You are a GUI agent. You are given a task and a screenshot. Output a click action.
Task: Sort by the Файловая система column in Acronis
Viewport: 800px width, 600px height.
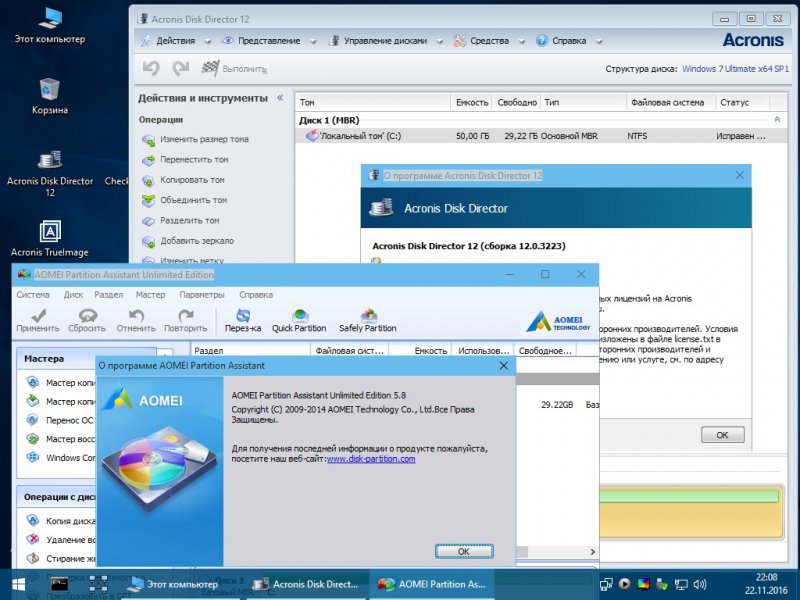coord(671,103)
